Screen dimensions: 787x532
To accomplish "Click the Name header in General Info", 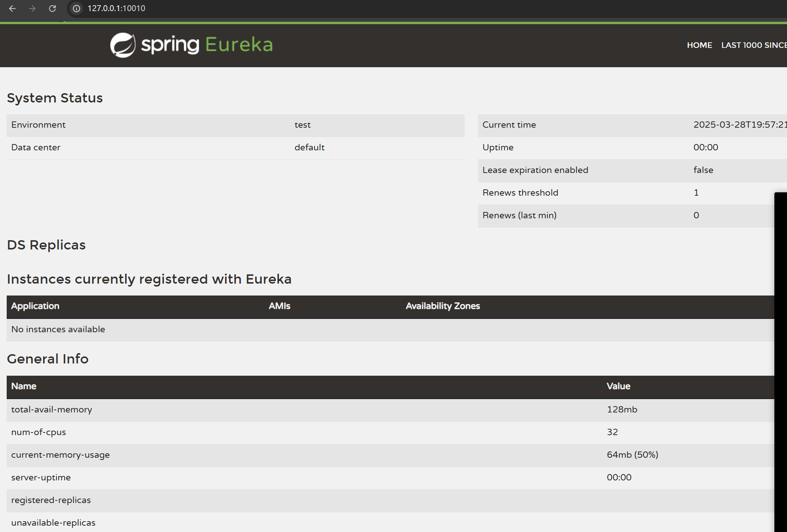I will tap(24, 386).
